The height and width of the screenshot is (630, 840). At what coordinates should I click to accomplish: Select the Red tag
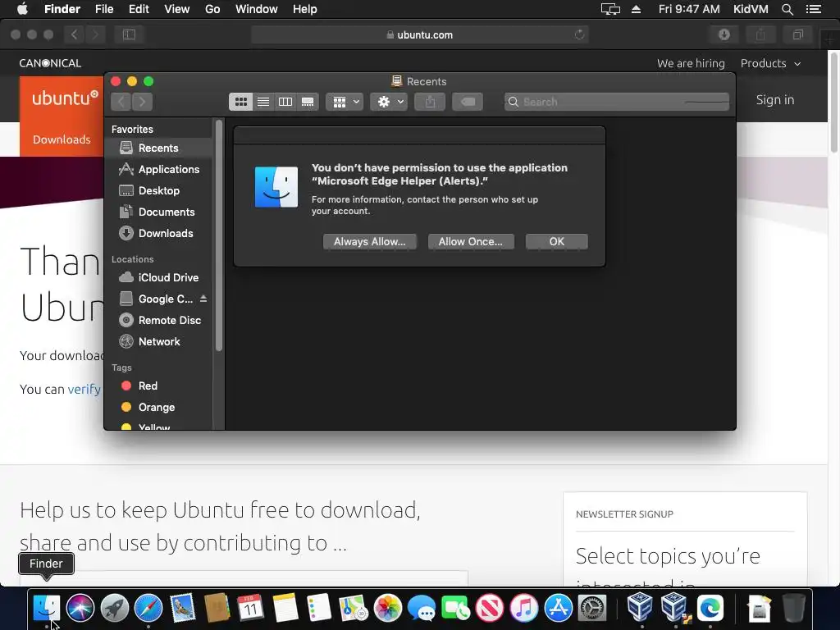coord(159,386)
